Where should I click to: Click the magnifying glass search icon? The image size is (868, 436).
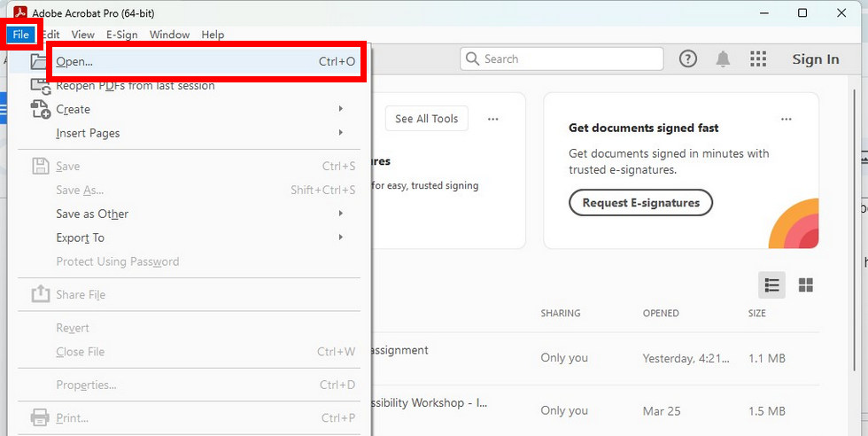(472, 58)
